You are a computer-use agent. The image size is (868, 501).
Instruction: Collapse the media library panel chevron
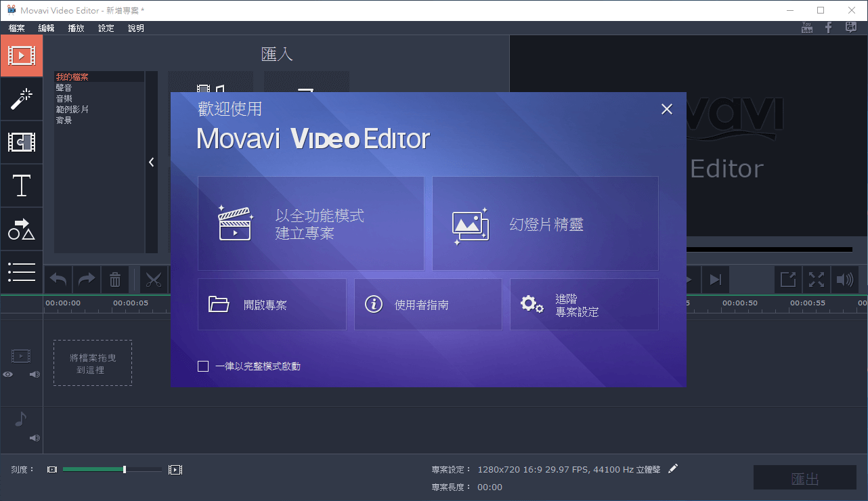(151, 162)
